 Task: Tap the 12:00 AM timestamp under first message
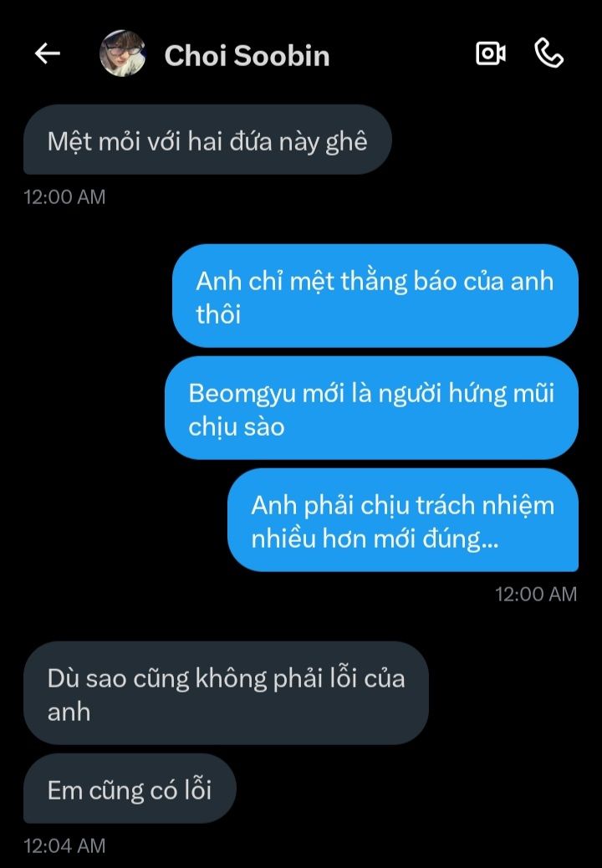[x=64, y=197]
